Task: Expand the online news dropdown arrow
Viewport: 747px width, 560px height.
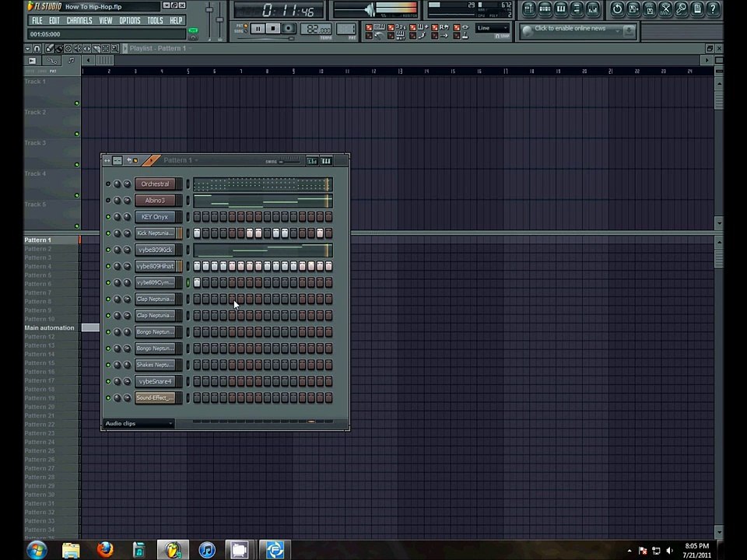Action: (x=617, y=31)
